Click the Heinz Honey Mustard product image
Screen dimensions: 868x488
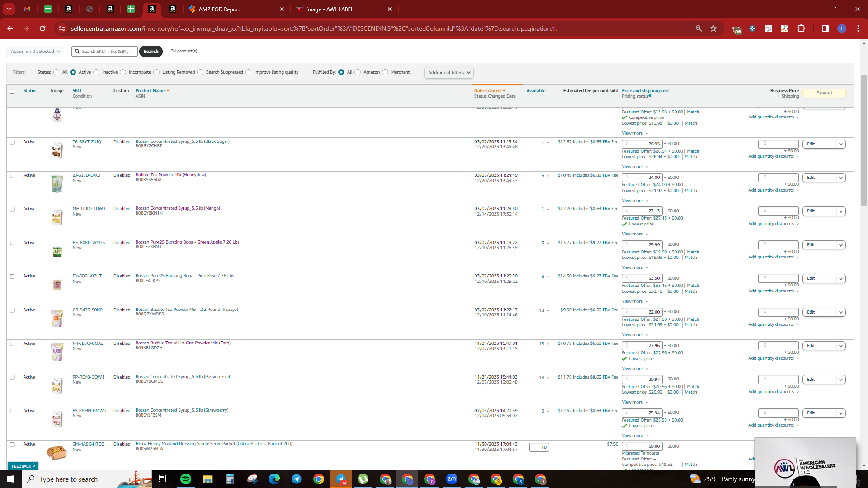tap(57, 452)
